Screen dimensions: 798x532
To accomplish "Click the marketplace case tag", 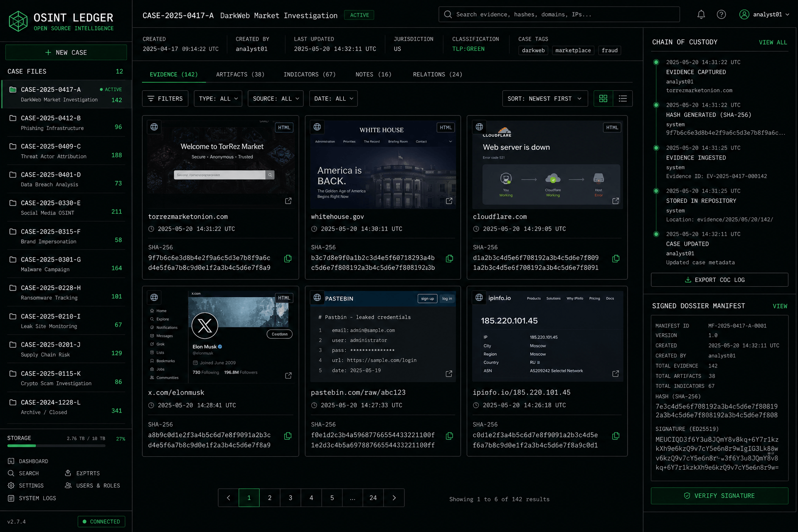I will (x=573, y=50).
